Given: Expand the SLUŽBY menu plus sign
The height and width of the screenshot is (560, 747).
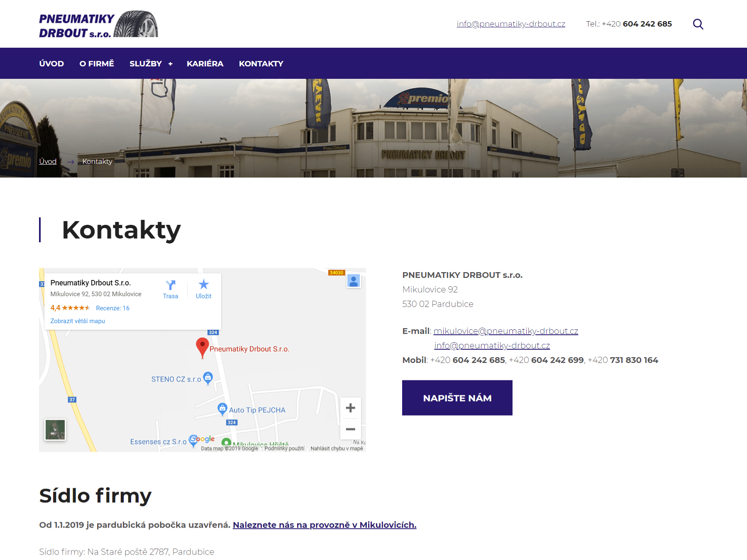Looking at the screenshot, I should coord(171,64).
